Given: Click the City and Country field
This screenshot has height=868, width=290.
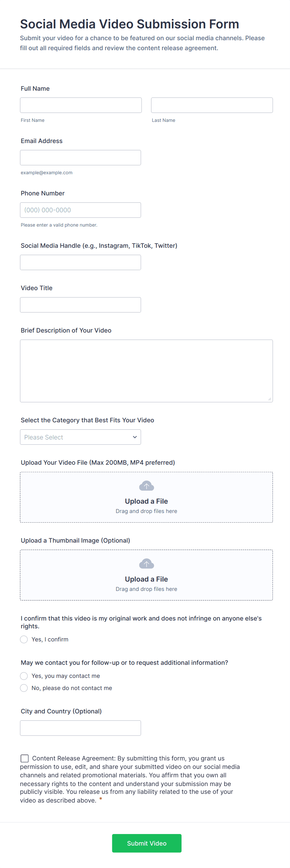Looking at the screenshot, I should tap(80, 728).
